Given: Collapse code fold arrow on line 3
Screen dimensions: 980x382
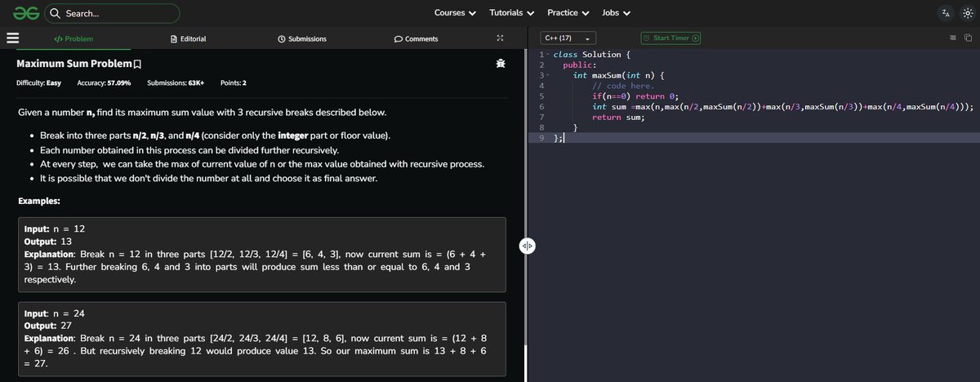Looking at the screenshot, I should pyautogui.click(x=548, y=76).
